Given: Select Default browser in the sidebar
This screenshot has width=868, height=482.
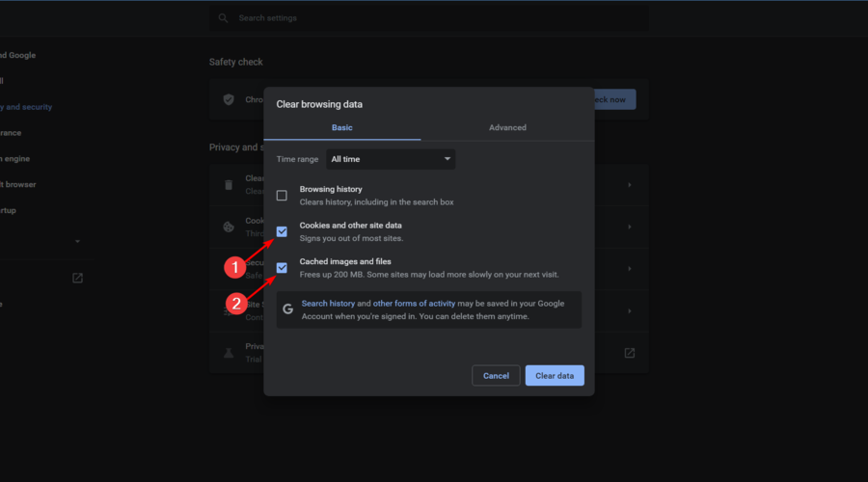Looking at the screenshot, I should (17, 185).
